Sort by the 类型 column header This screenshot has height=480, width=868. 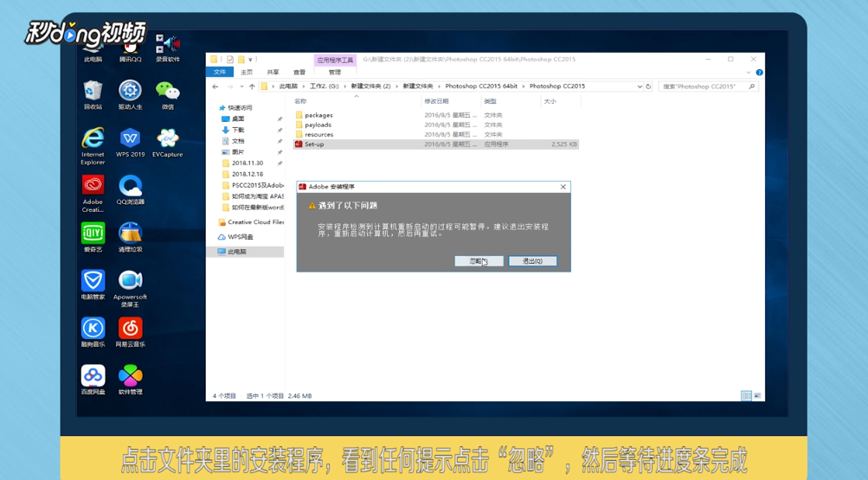pos(490,101)
